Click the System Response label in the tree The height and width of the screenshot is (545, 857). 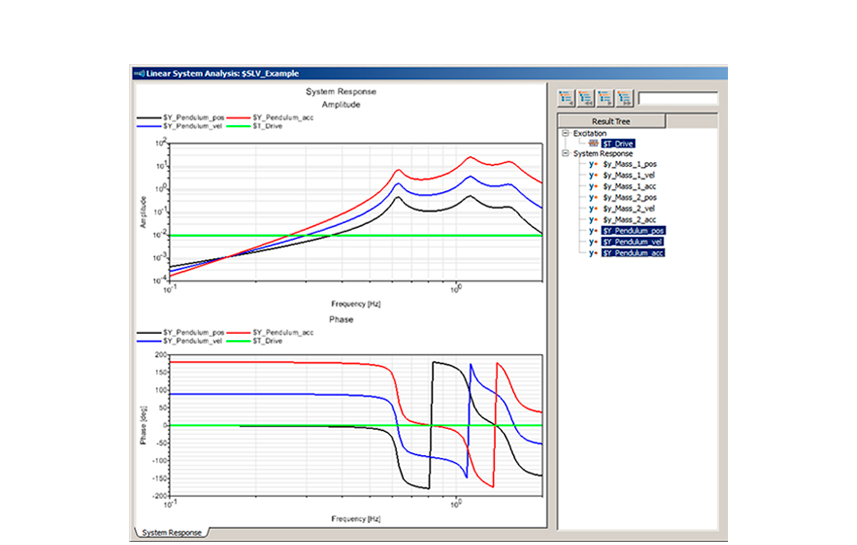(602, 154)
